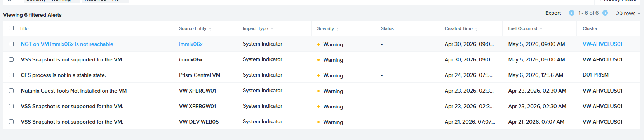Sort by Last Occurred column arrows
The height and width of the screenshot is (140, 644).
point(541,29)
